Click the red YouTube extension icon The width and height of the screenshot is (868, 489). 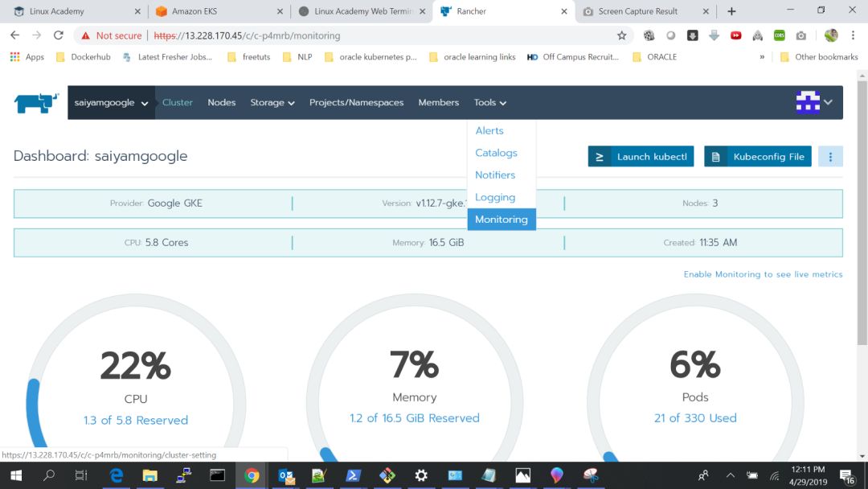(x=735, y=35)
